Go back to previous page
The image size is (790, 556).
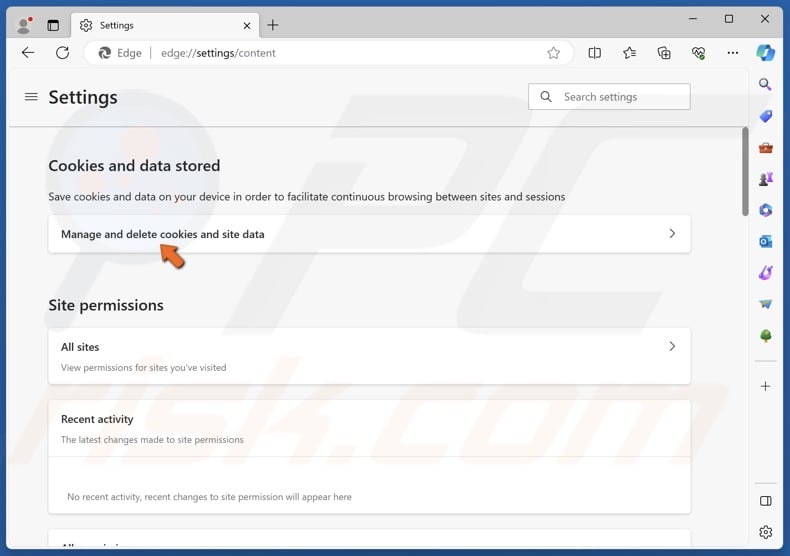click(28, 53)
